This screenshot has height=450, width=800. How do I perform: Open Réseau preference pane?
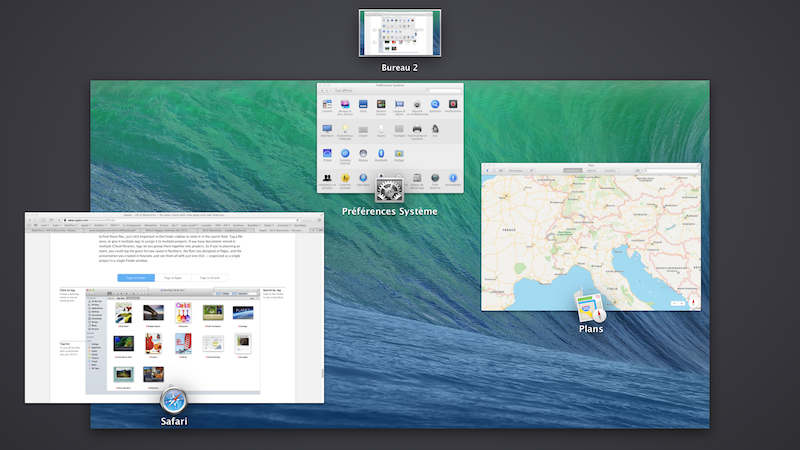363,155
